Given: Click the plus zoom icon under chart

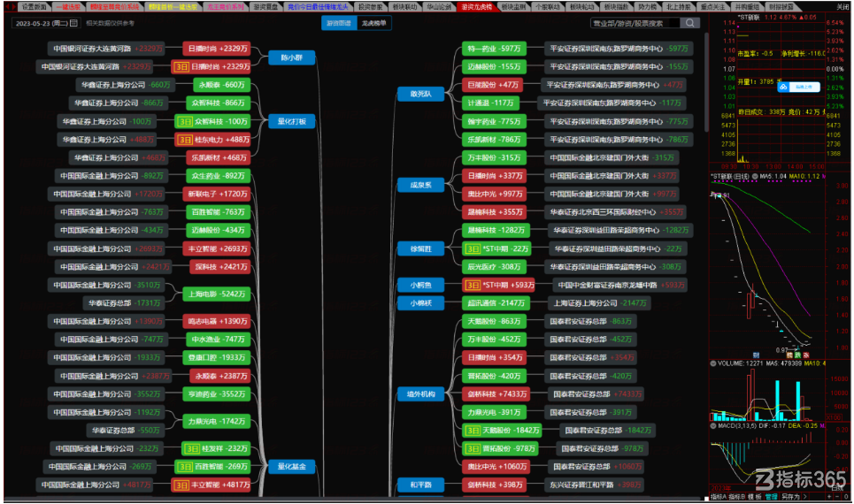Looking at the screenshot, I should pyautogui.click(x=829, y=496).
